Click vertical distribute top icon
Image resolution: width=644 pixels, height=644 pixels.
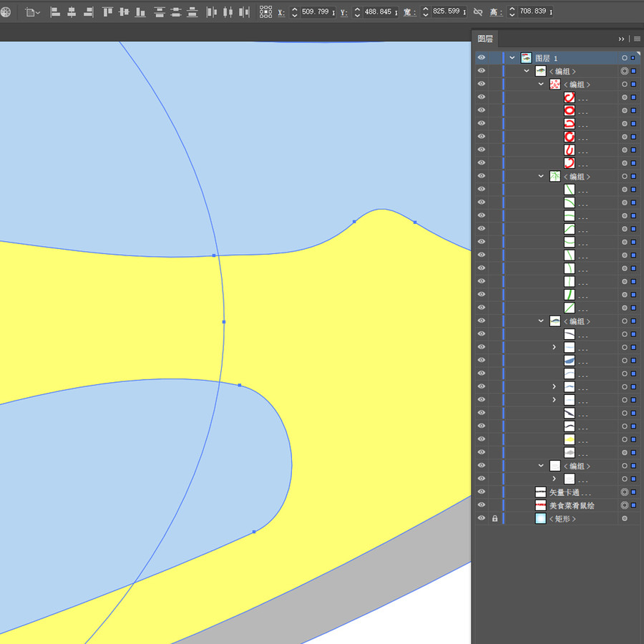click(x=160, y=12)
